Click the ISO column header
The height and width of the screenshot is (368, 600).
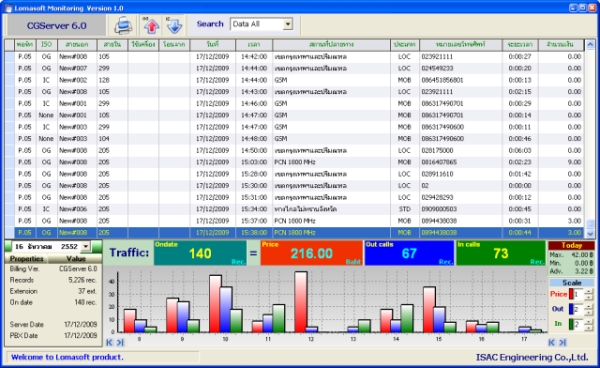(47, 45)
